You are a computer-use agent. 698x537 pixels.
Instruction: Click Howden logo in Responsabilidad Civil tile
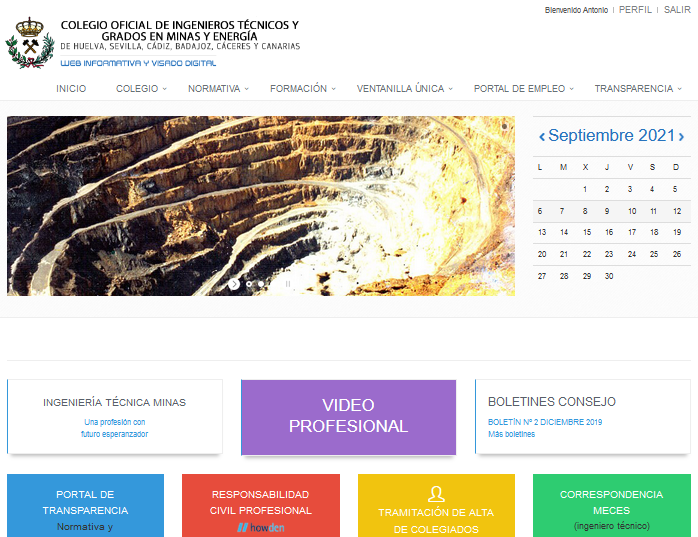tap(261, 526)
